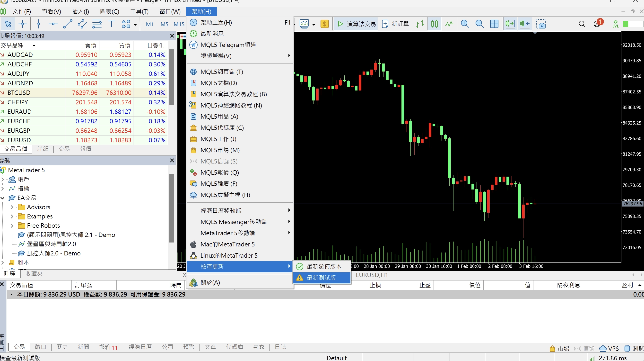
Task: Switch chart to candlestick display
Action: click(x=434, y=24)
